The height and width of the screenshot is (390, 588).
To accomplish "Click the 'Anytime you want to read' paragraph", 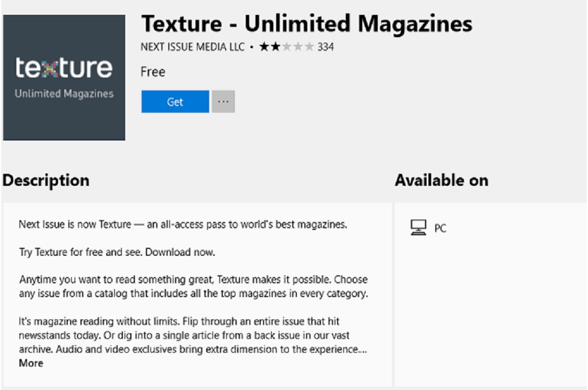I will pos(193,287).
